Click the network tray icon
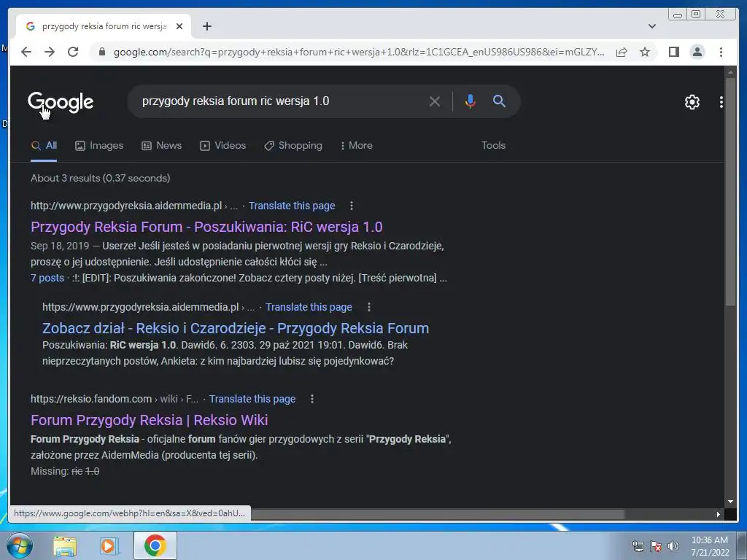This screenshot has width=747, height=560. tap(638, 546)
